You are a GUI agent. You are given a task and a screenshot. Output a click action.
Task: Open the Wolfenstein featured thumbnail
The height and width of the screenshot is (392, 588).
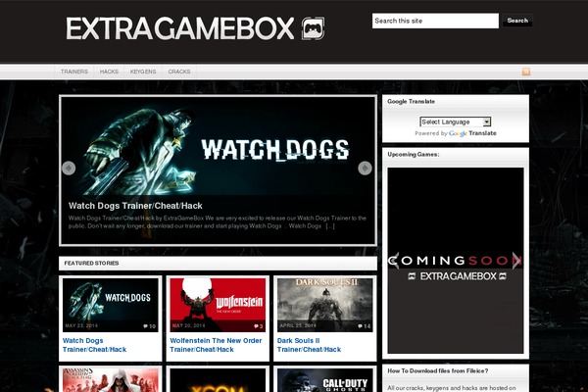coord(218,305)
